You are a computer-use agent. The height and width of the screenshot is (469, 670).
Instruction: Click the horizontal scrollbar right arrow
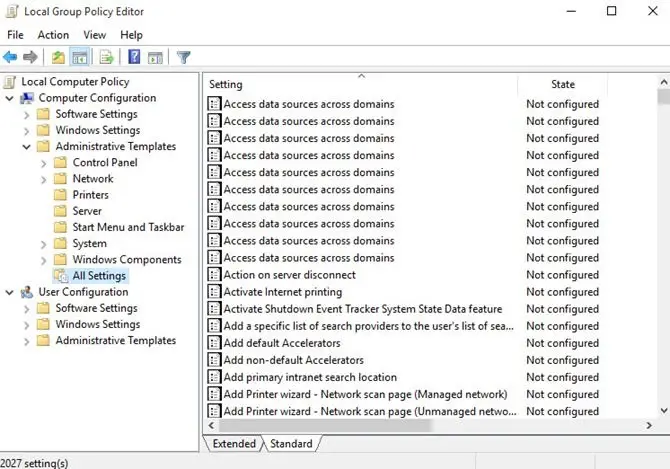point(649,425)
